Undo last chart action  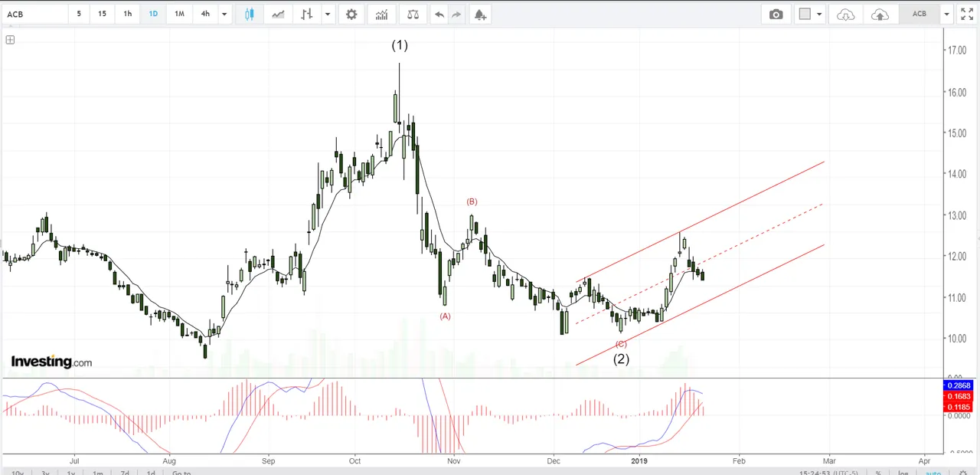point(439,14)
